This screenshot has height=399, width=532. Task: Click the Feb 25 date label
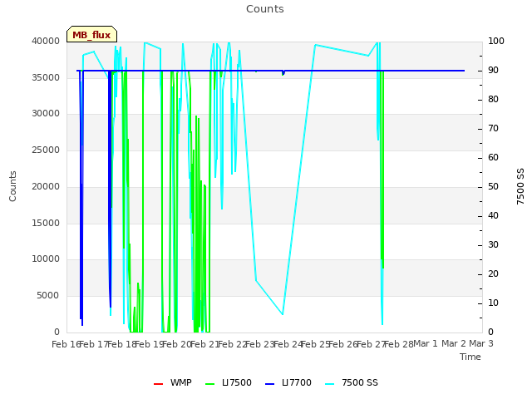(x=316, y=344)
